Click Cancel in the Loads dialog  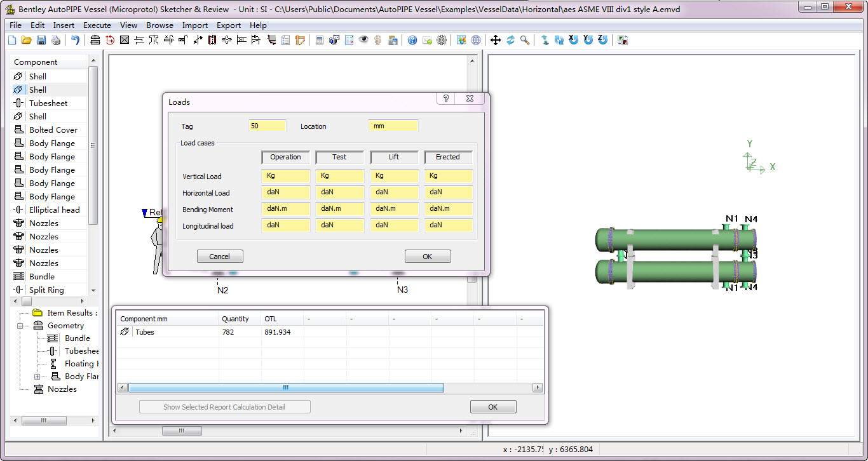tap(220, 257)
